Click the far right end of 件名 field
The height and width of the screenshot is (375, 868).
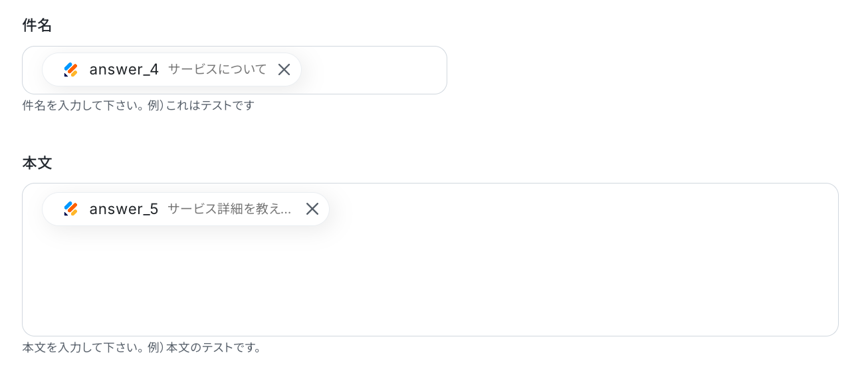pos(435,70)
